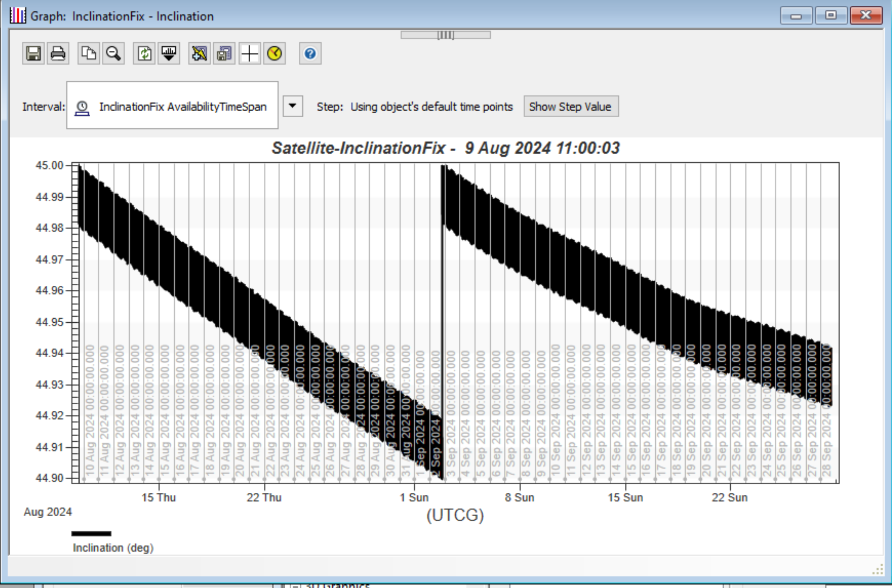Maximize the graph window
This screenshot has height=588, width=892.
pos(830,16)
